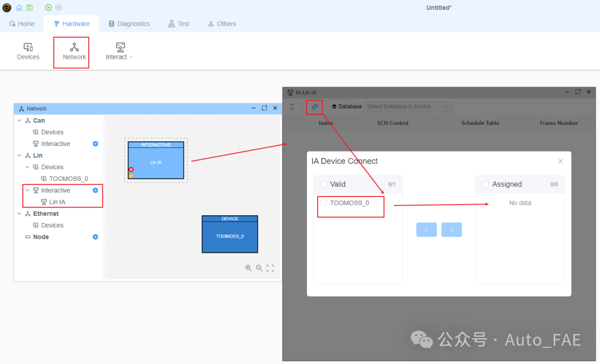
Task: Click the SCH Control column header
Action: [x=393, y=123]
